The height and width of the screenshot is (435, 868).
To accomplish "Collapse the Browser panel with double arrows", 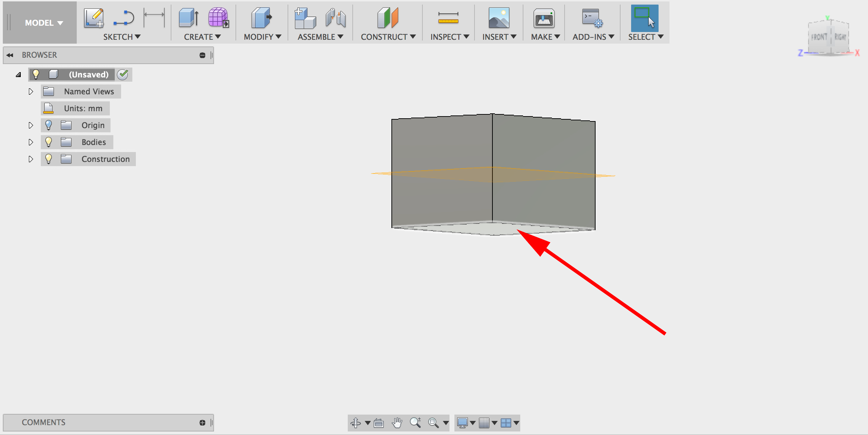I will click(x=10, y=55).
